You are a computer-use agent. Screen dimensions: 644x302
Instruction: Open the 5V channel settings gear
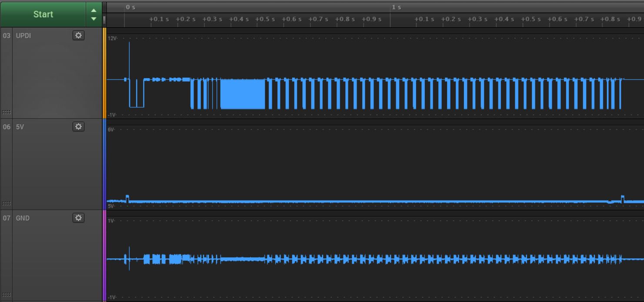tap(78, 126)
